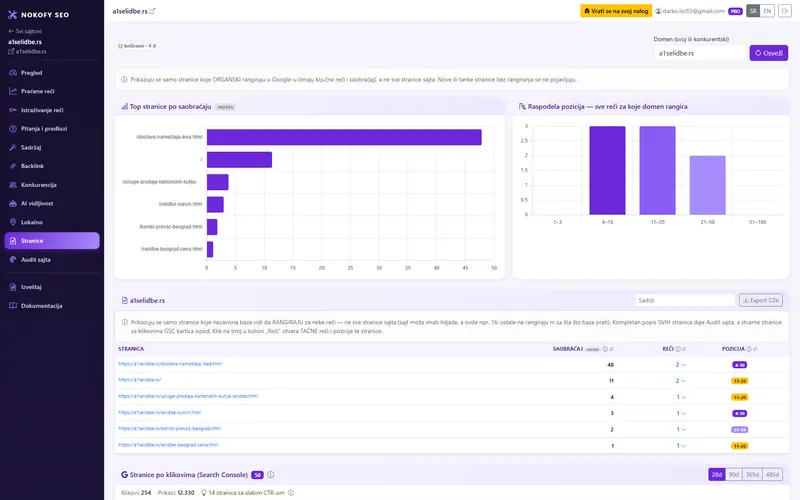Open Konkurencija in the sidebar
This screenshot has width=800, height=500.
[52, 185]
